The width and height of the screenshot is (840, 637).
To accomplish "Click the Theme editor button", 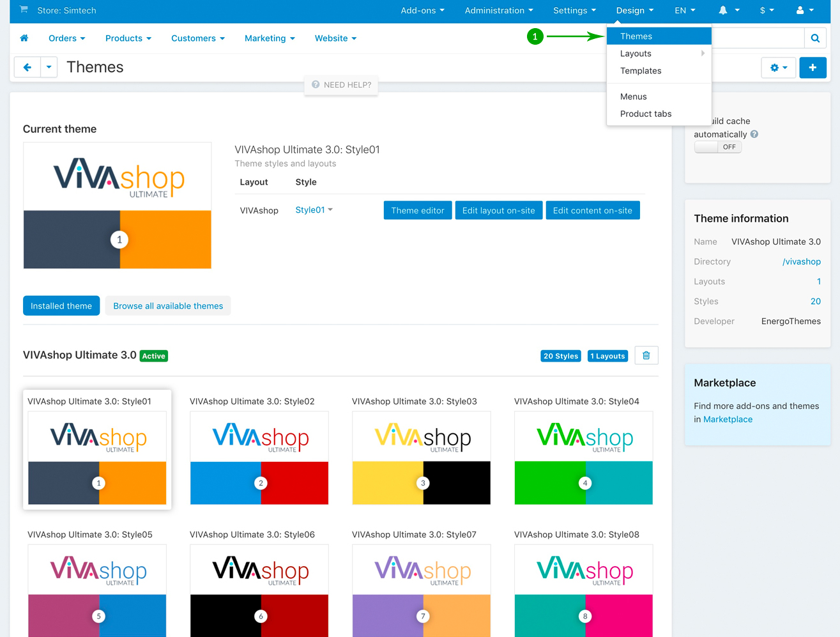I will click(x=418, y=210).
